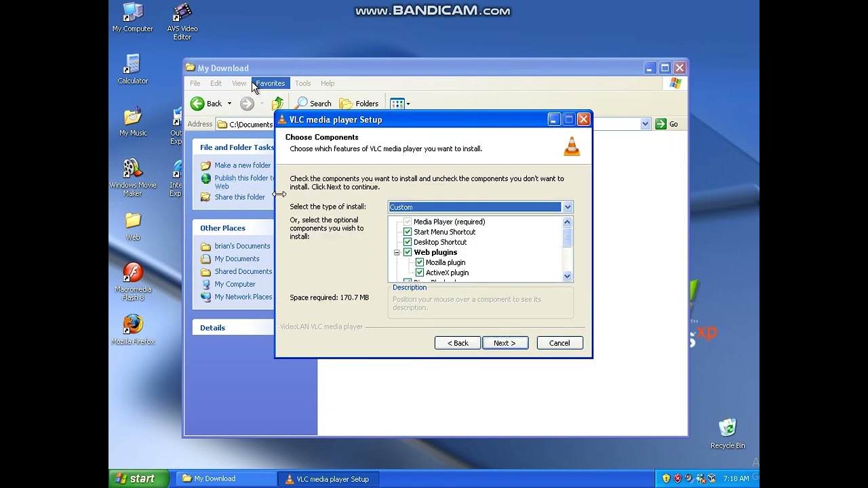Screen dimensions: 868x488
Task: Click the Back arrow in My Download
Action: point(206,104)
